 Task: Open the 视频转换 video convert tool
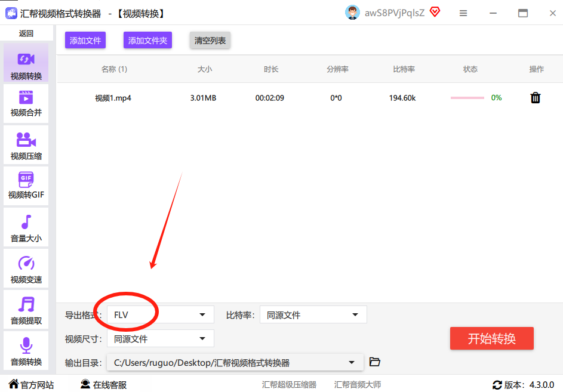26,63
